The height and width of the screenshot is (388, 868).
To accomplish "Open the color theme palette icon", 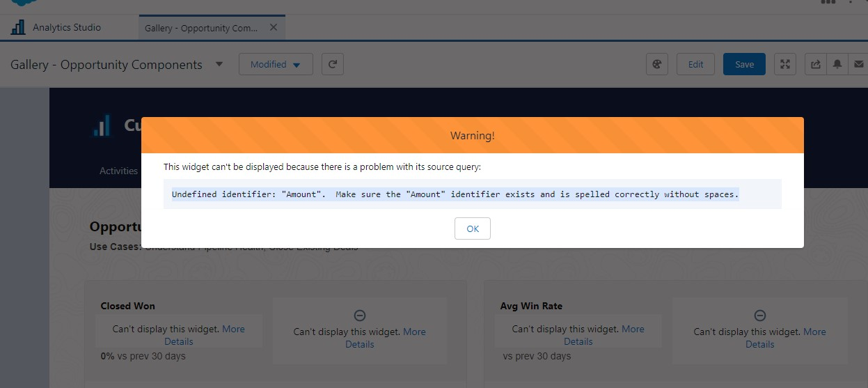I will (656, 64).
